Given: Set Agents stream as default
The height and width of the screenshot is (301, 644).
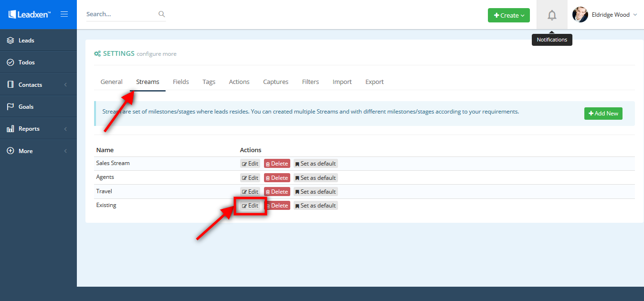Looking at the screenshot, I should (x=316, y=178).
